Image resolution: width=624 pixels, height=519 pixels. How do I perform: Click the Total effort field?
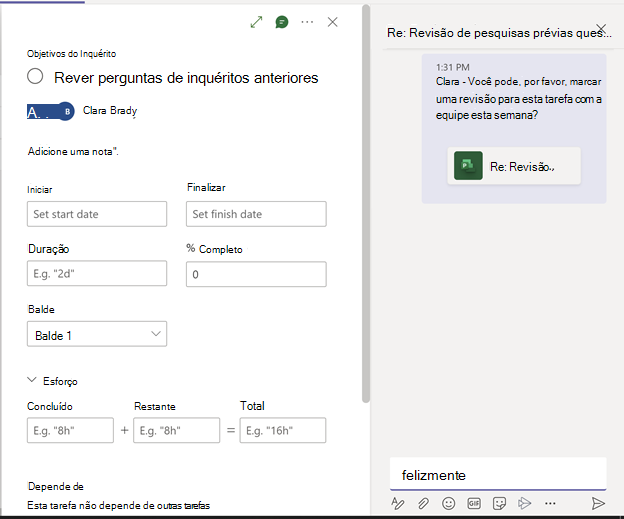[283, 430]
